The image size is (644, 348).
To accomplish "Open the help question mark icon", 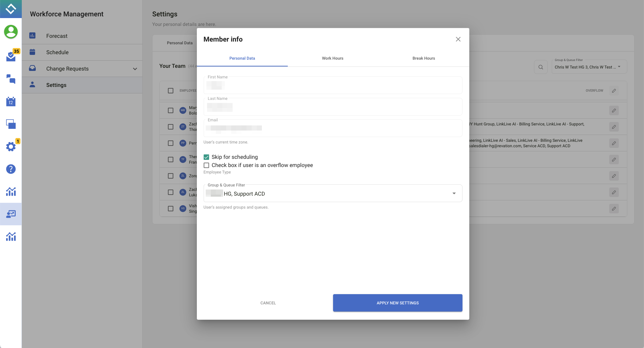I will [x=11, y=169].
